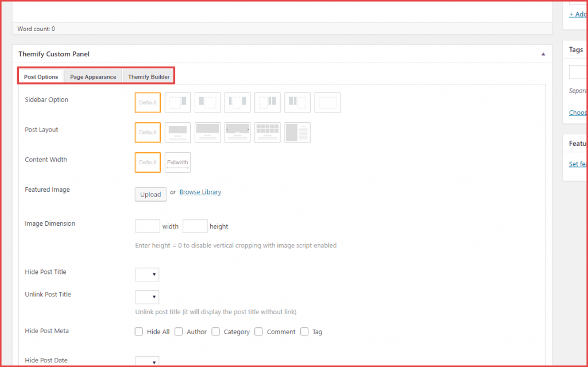588x367 pixels.
Task: Select the no sidebar layout
Action: (327, 102)
